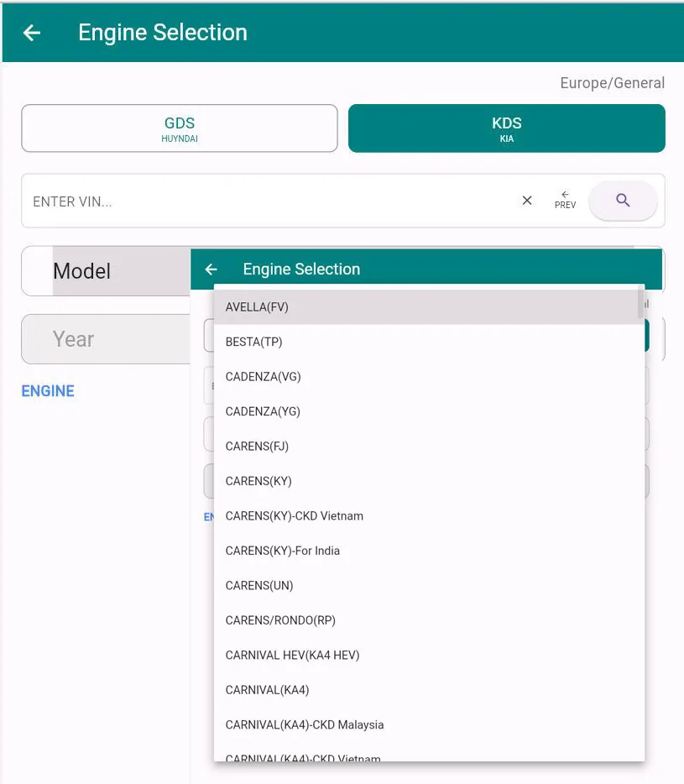Pick CARENS(KY) in the list
The image size is (684, 784).
point(429,481)
